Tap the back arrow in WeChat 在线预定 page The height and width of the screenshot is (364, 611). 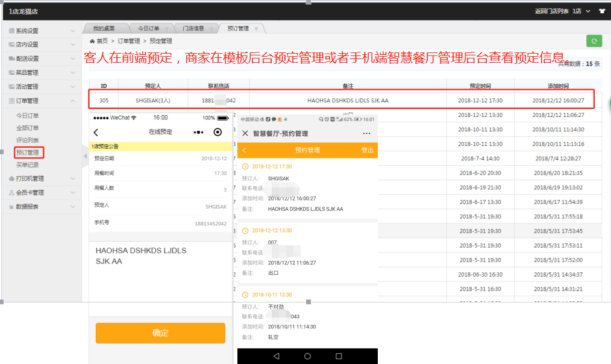pos(96,132)
